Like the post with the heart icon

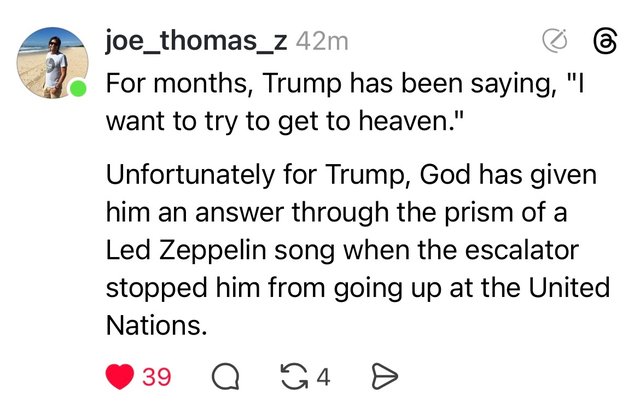(119, 376)
